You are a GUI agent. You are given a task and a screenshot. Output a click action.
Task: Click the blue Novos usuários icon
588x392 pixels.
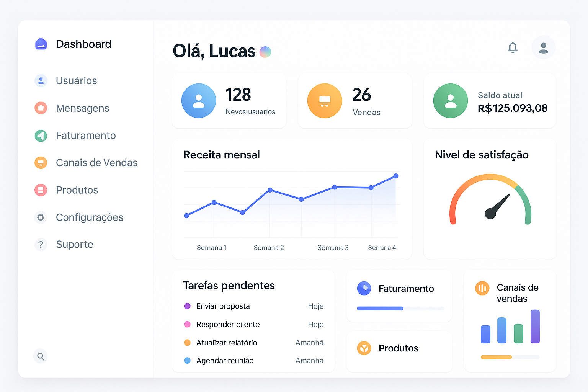199,101
